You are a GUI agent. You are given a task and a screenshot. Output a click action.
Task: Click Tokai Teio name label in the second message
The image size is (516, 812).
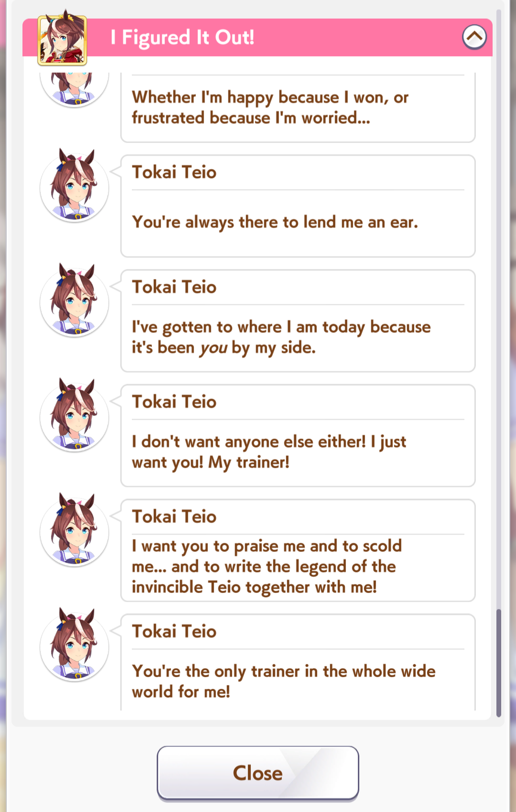(174, 172)
